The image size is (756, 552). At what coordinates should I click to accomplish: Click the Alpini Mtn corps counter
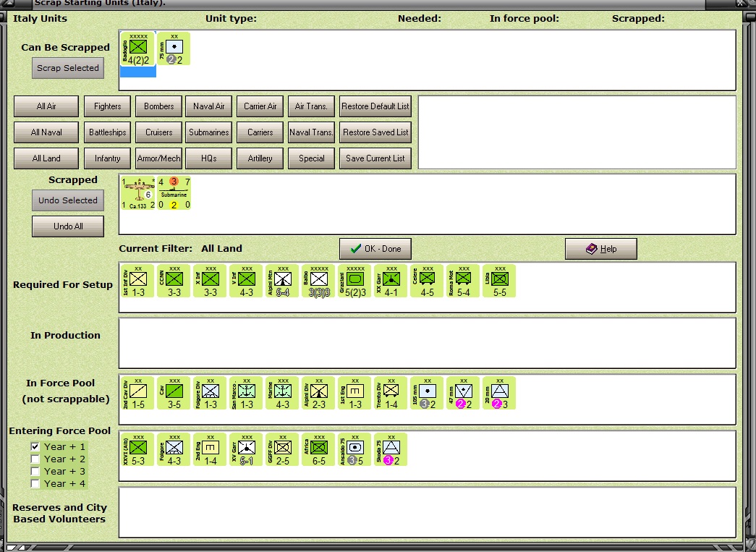click(283, 281)
